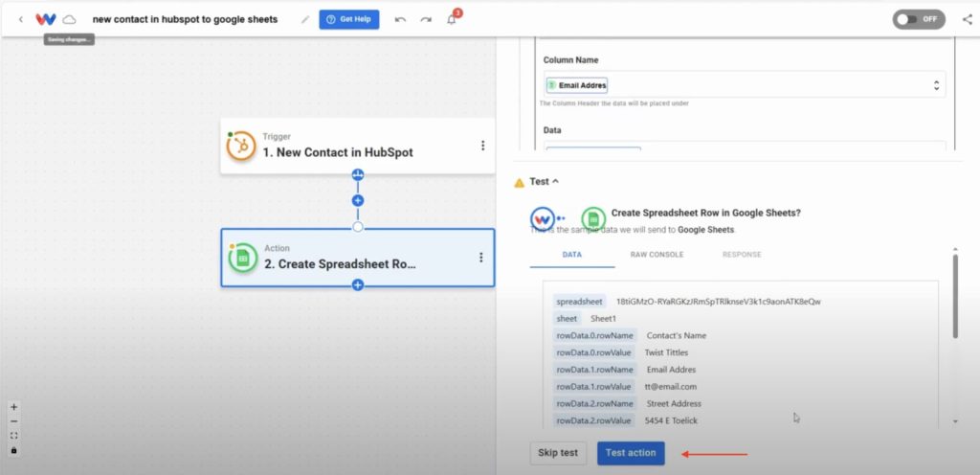Open the red W logo home
The width and height of the screenshot is (980, 475).
(x=46, y=19)
